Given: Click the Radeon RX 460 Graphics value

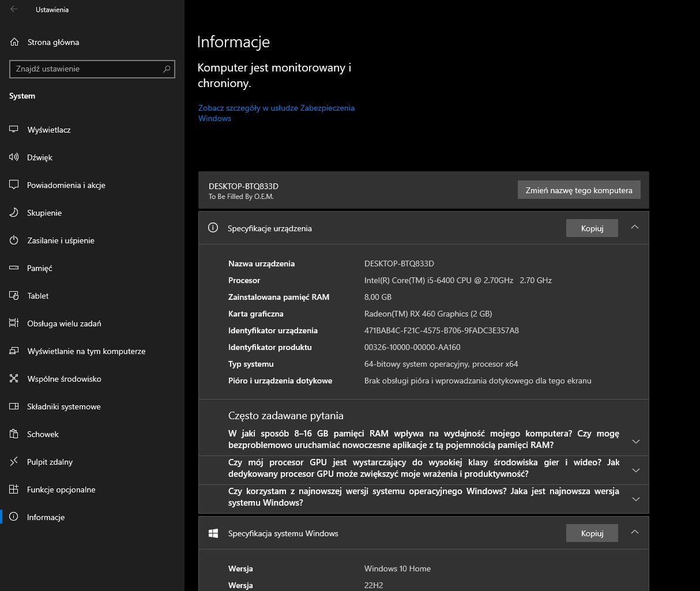Looking at the screenshot, I should point(428,314).
